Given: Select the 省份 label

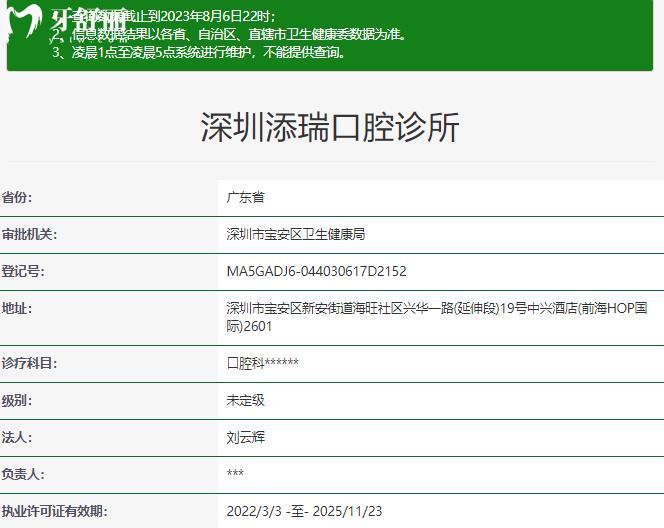Looking at the screenshot, I should (x=17, y=197).
